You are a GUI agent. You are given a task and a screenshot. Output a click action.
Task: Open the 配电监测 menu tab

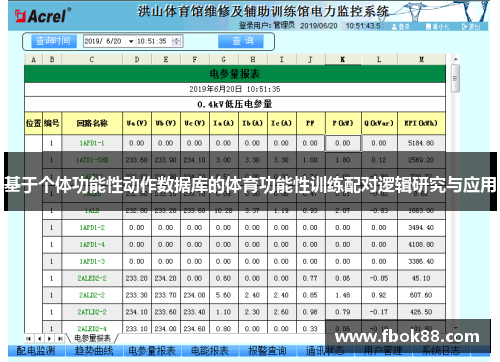[36, 351]
